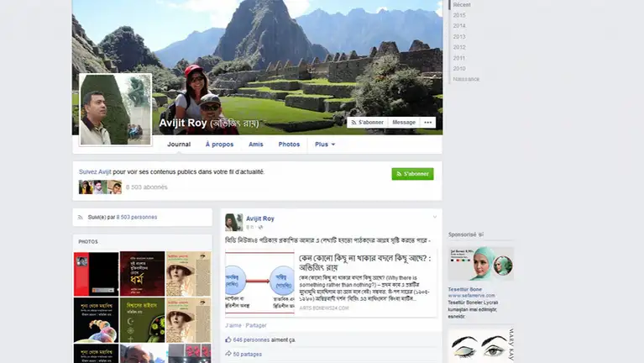The height and width of the screenshot is (363, 644).
Task: Click the Mary Kay eye makeup ad
Action: (x=480, y=345)
